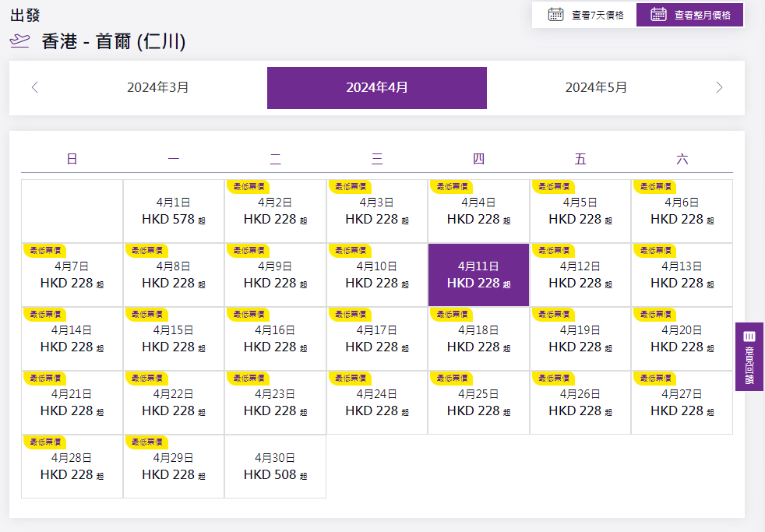765x532 pixels.
Task: Go to next month with right chevron
Action: click(719, 87)
